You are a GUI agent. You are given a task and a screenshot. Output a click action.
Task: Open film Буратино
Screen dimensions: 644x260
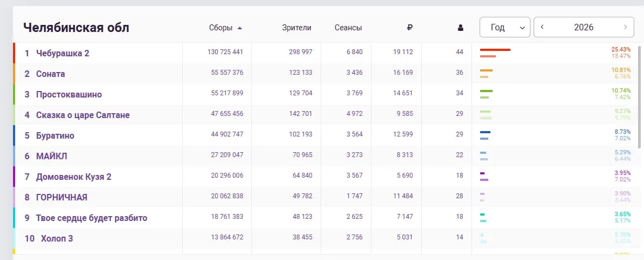tap(55, 135)
